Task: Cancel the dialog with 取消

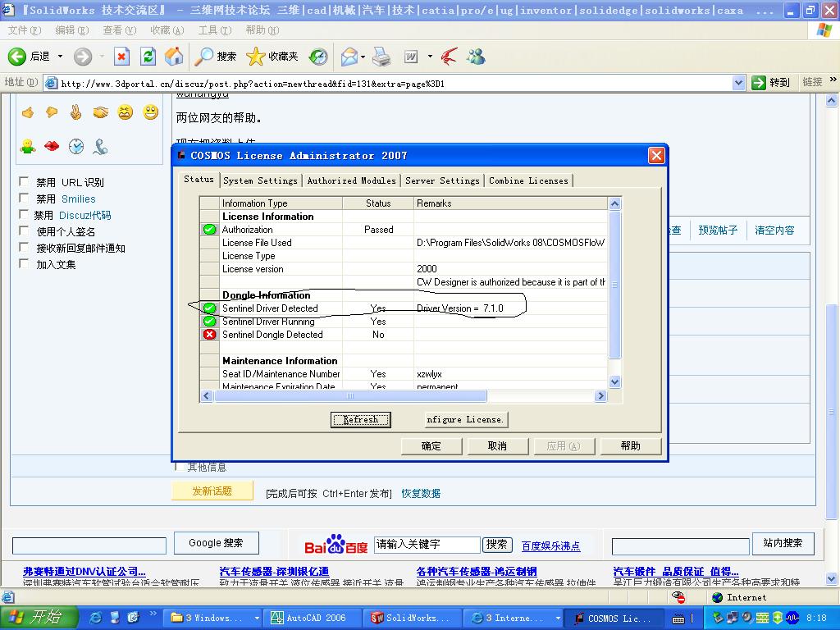Action: [x=497, y=445]
